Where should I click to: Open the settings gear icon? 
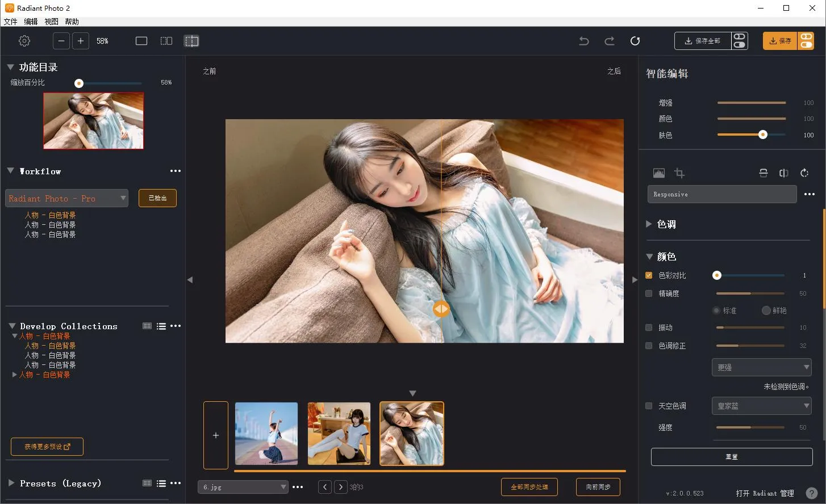point(24,41)
